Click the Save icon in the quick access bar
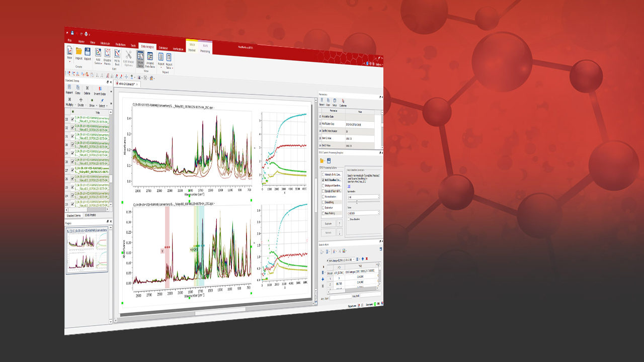Image resolution: width=644 pixels, height=362 pixels. 72,34
